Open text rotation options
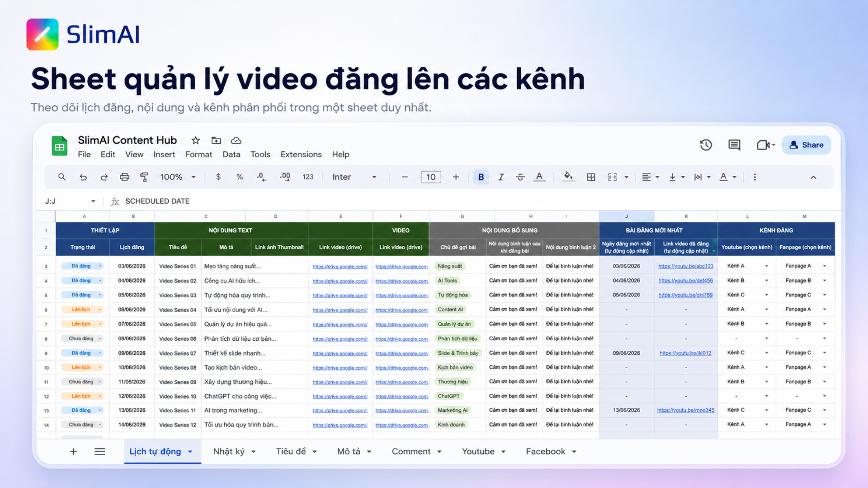Image resolution: width=868 pixels, height=488 pixels. (728, 177)
